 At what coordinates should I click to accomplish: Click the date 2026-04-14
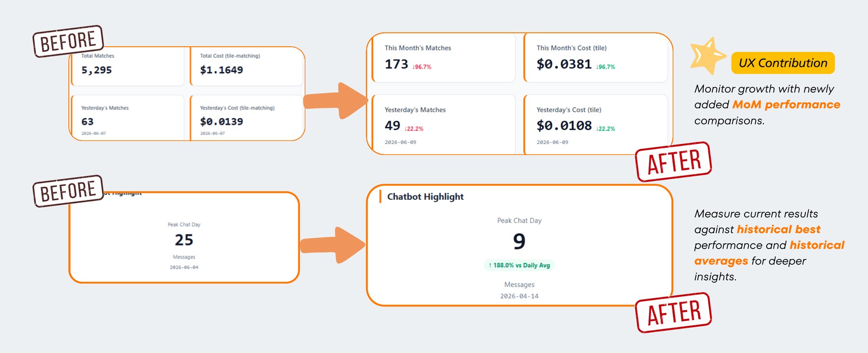pyautogui.click(x=519, y=296)
